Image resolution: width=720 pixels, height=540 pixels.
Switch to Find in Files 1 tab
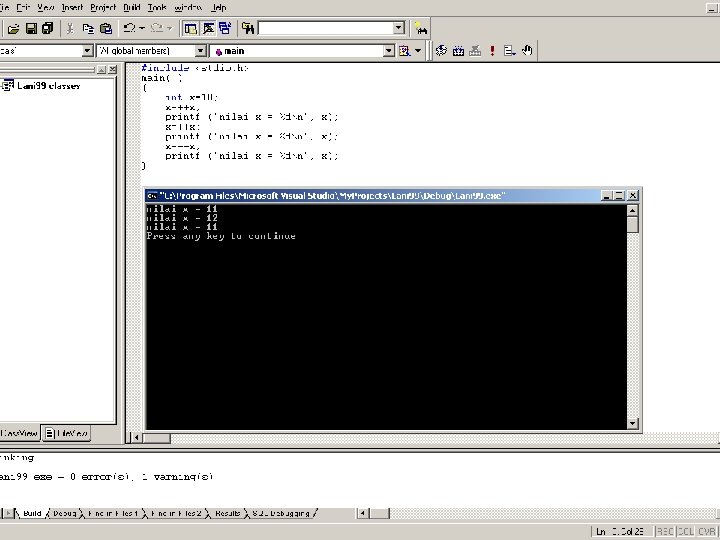tap(113, 513)
